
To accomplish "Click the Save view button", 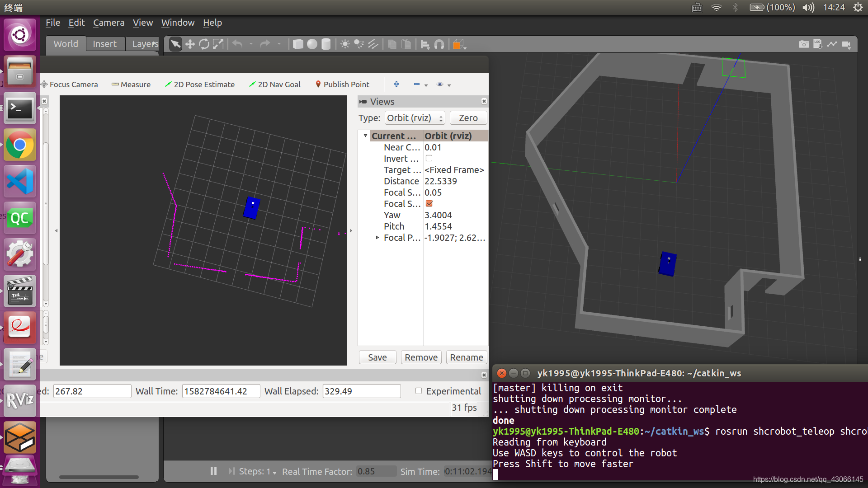I will tap(377, 357).
